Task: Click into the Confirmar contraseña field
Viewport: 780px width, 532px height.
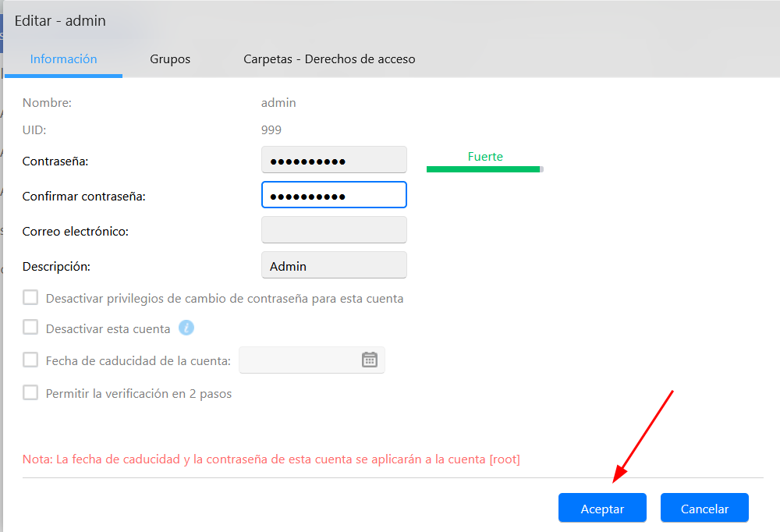Action: point(334,196)
